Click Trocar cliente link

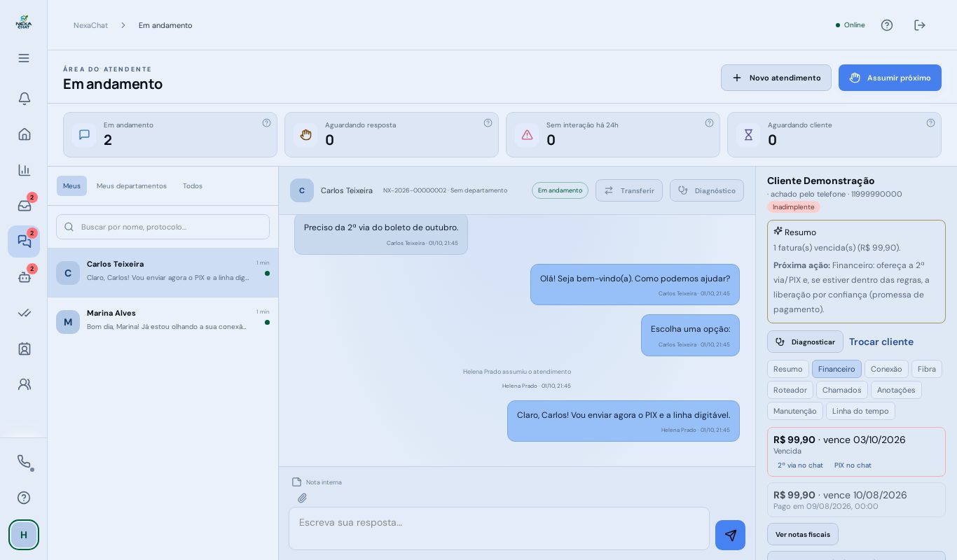coord(881,342)
